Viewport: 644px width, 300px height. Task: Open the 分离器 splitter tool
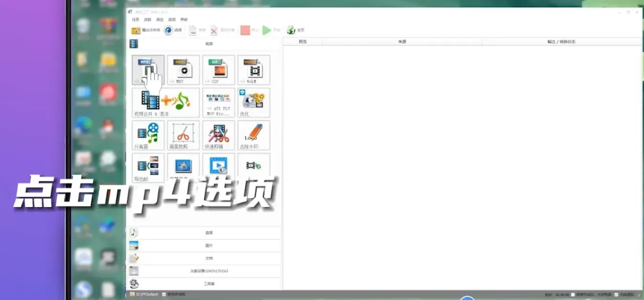[x=148, y=135]
